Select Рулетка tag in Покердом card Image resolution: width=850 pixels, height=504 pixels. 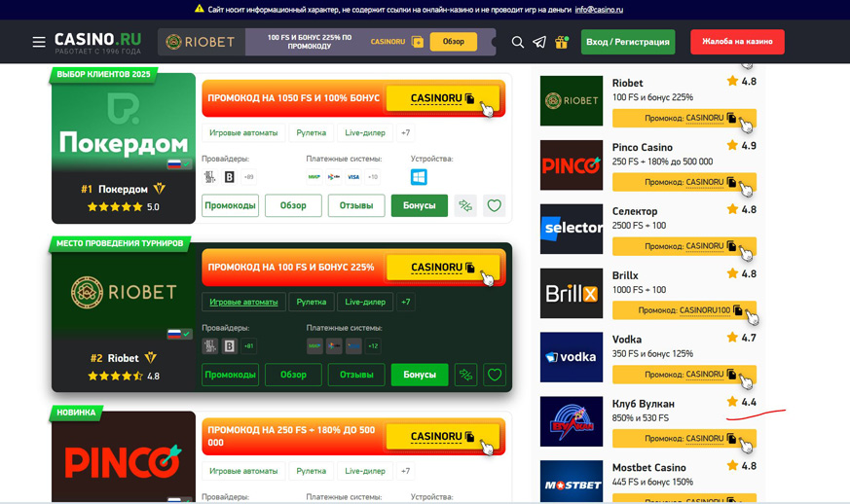point(312,132)
